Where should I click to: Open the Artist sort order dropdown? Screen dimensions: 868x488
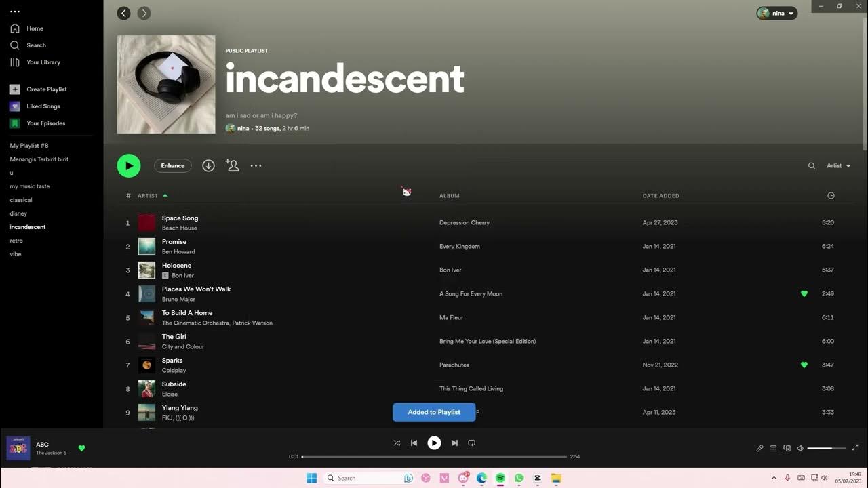tap(838, 165)
